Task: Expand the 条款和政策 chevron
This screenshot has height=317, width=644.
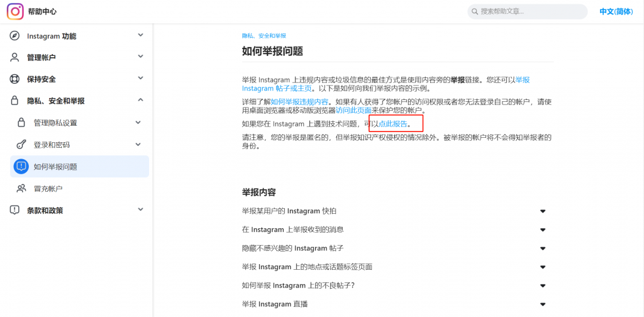Action: (140, 209)
